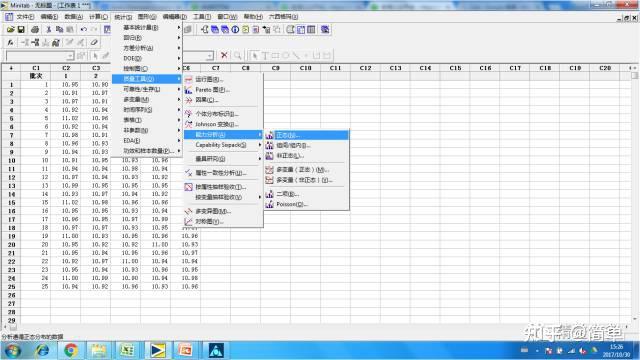The height and width of the screenshot is (360, 640).
Task: Click the Print toolbar icon
Action: 35,29
